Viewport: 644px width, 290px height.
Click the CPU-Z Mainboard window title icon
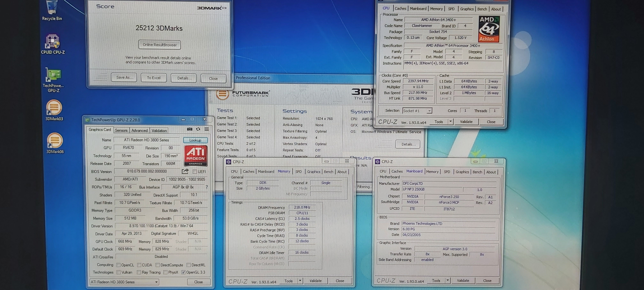tap(377, 161)
